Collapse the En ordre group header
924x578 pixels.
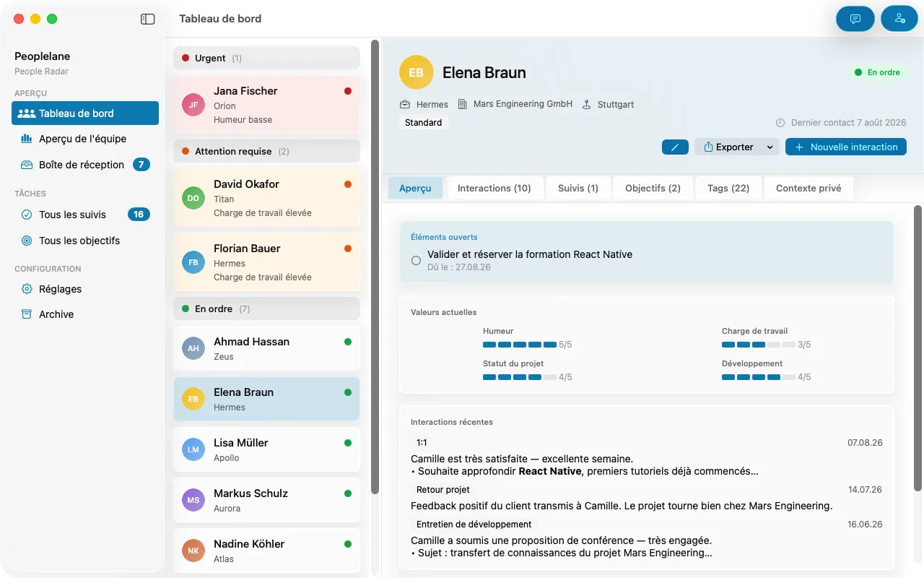(x=266, y=309)
